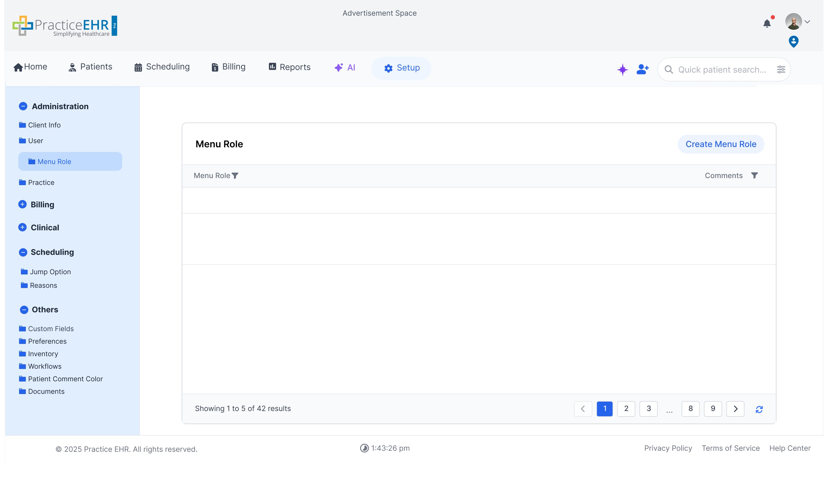
Task: Collapse the Administration section
Action: 23,106
